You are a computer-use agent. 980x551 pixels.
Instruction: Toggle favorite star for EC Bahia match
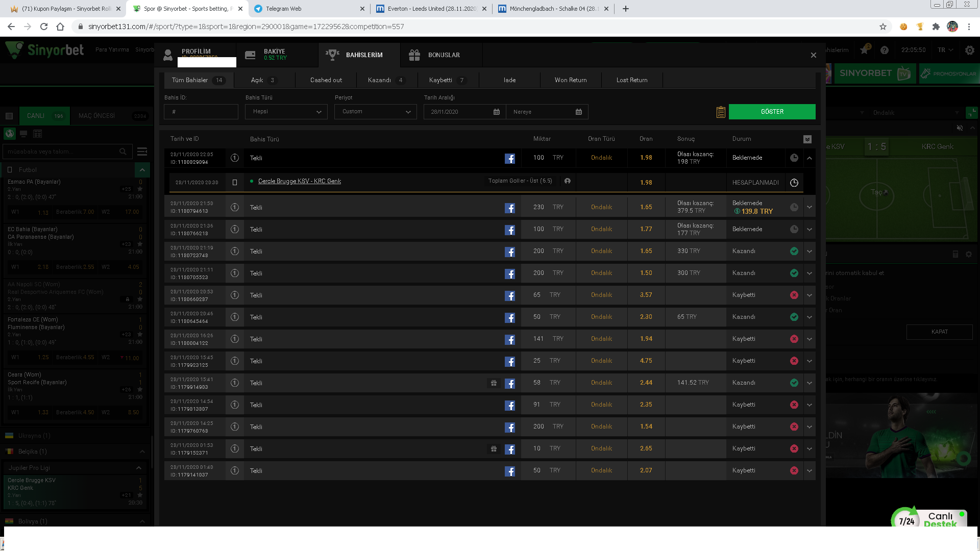click(140, 244)
